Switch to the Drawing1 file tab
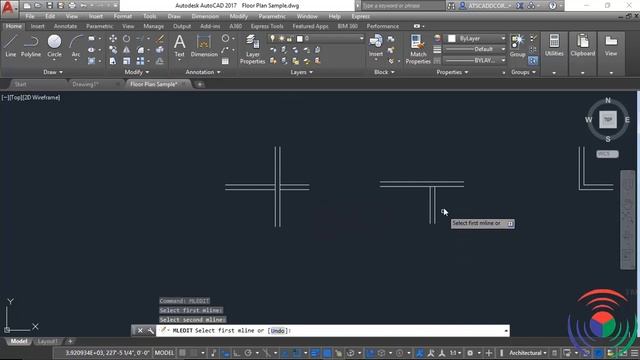The height and width of the screenshot is (360, 640). click(85, 84)
